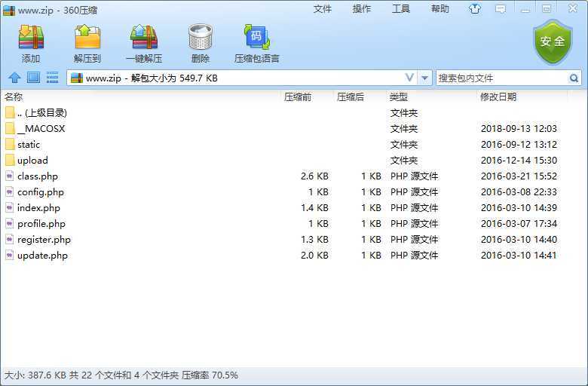Go up one level with blue arrow
This screenshot has width=588, height=386.
(x=14, y=78)
